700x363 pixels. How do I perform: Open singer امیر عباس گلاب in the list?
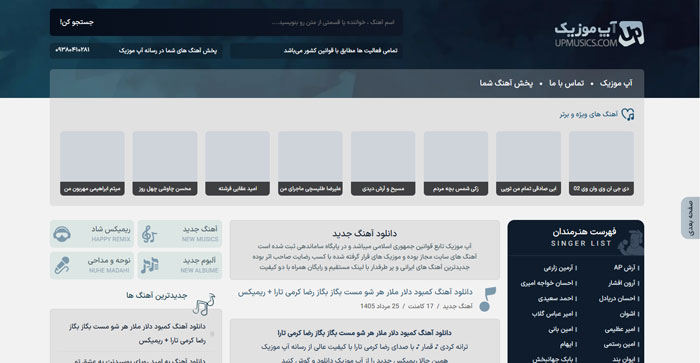(554, 314)
